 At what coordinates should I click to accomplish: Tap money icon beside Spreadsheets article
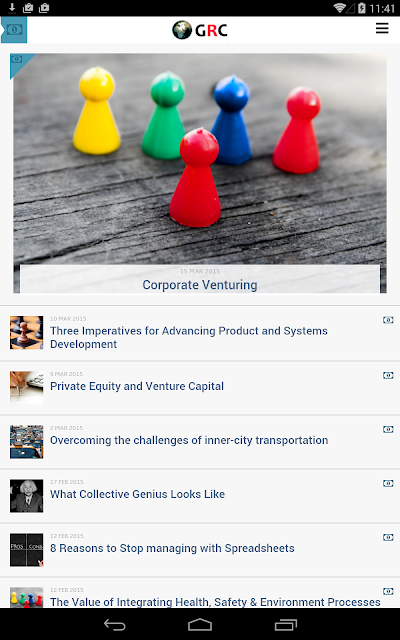coord(388,537)
